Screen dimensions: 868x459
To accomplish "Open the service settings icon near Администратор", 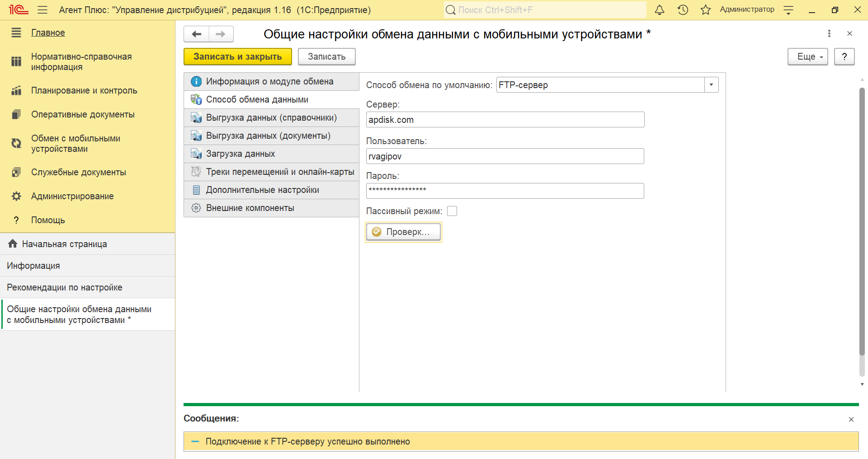I will coord(788,10).
